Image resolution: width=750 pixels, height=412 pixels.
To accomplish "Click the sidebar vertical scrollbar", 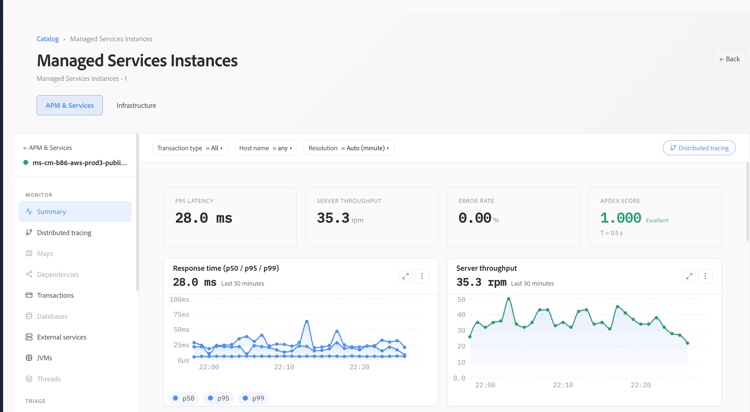I will [x=137, y=212].
